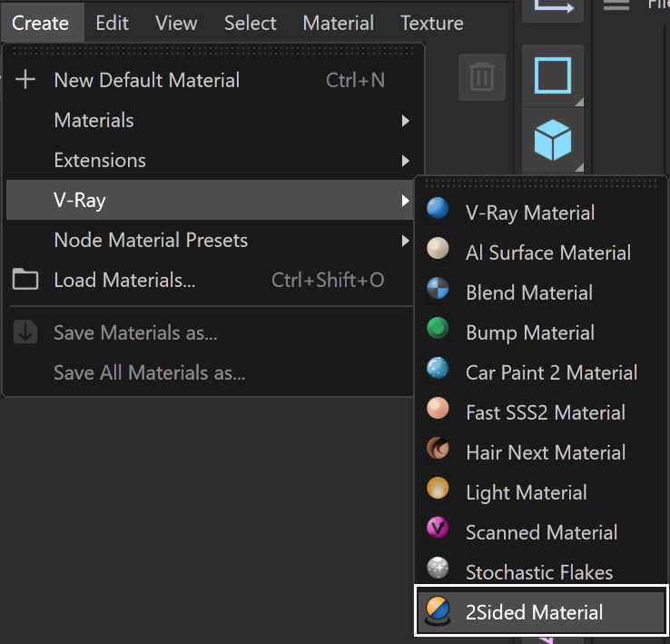Choose Load Materials... entry
The width and height of the screenshot is (670, 644).
(x=210, y=280)
